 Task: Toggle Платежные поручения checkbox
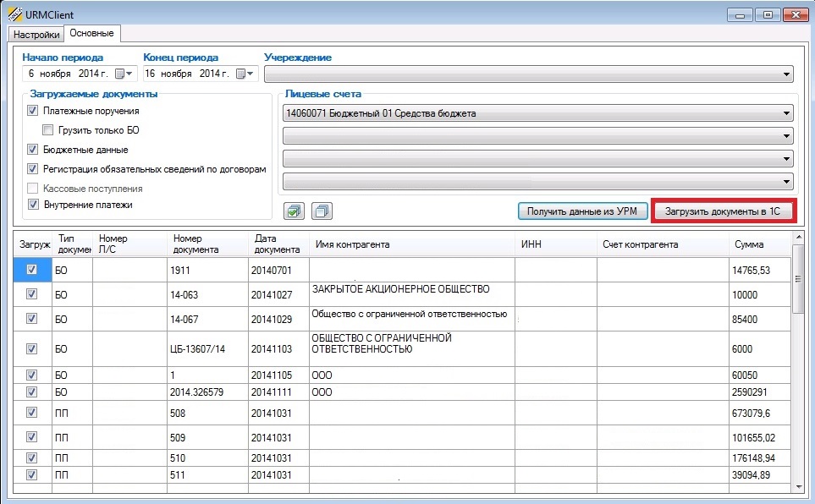tap(33, 111)
